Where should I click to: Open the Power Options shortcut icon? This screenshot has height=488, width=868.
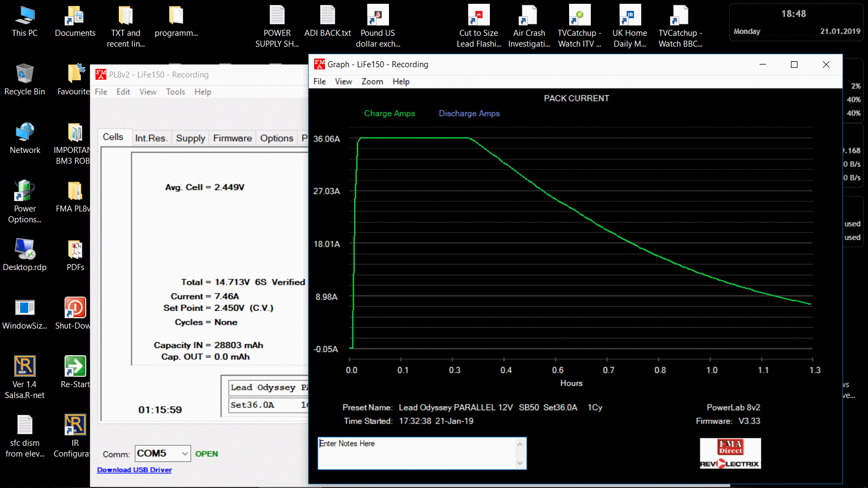coord(24,191)
